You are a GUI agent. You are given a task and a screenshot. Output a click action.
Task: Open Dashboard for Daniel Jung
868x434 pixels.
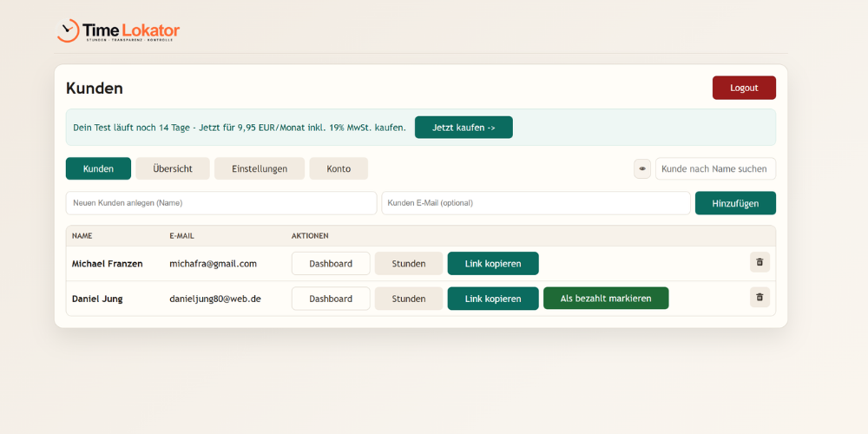331,299
